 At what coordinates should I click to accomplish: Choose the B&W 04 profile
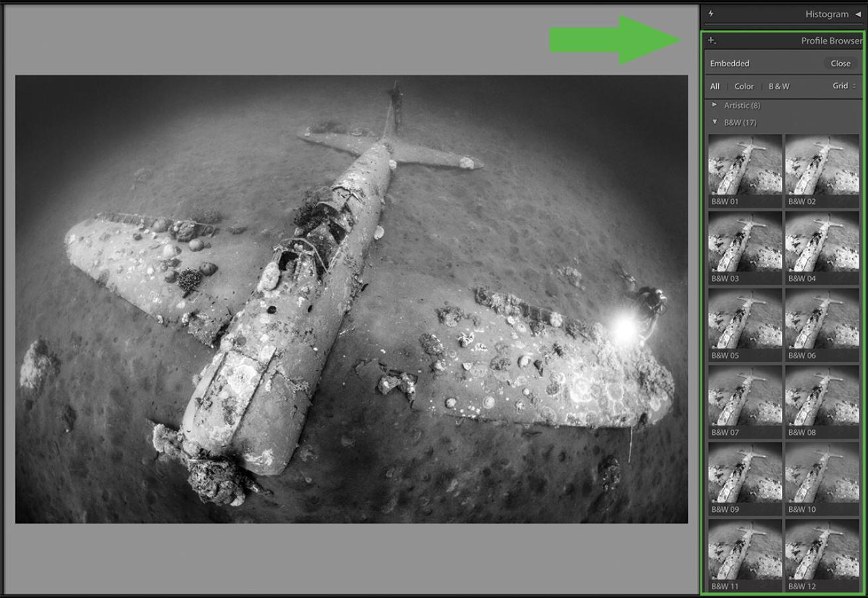822,242
